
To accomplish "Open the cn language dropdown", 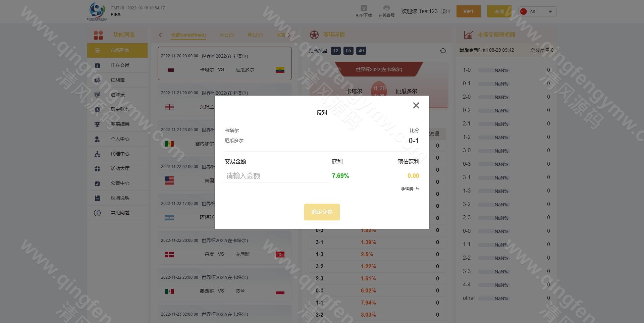I will pos(537,11).
